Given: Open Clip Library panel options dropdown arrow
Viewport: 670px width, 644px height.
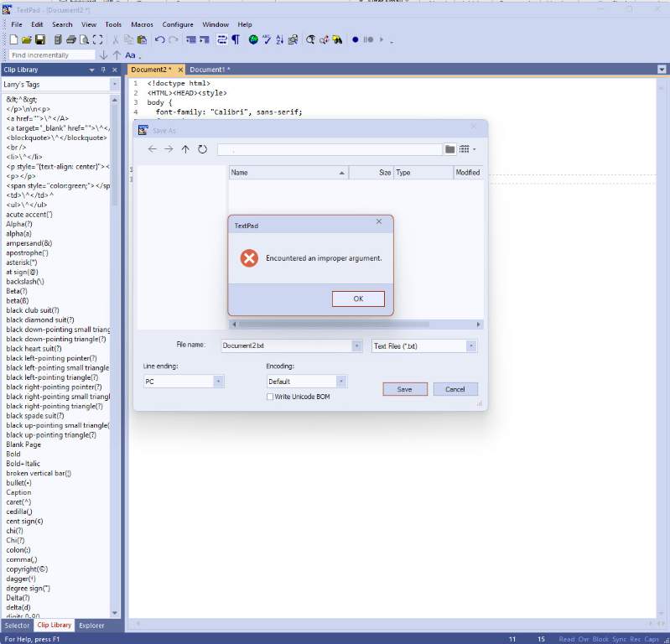Looking at the screenshot, I should pos(91,70).
